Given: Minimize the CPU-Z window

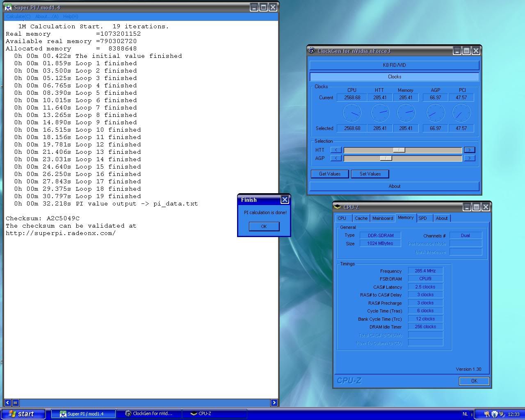Looking at the screenshot, I should coord(467,207).
